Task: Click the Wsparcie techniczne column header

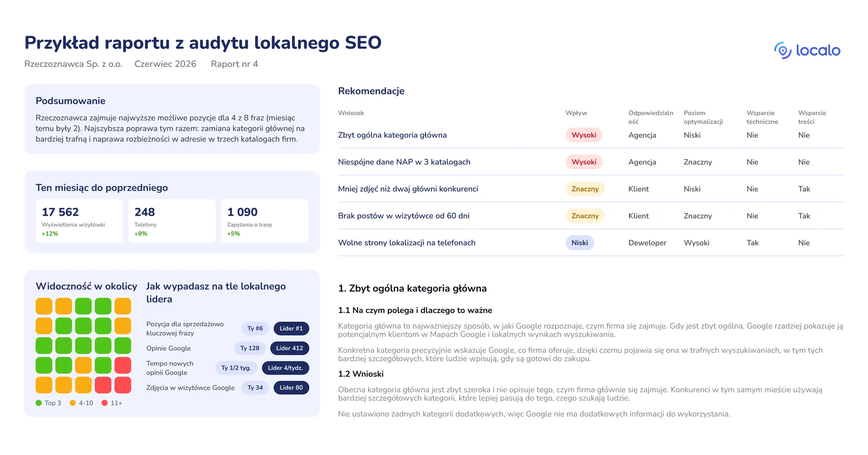Action: (762, 117)
